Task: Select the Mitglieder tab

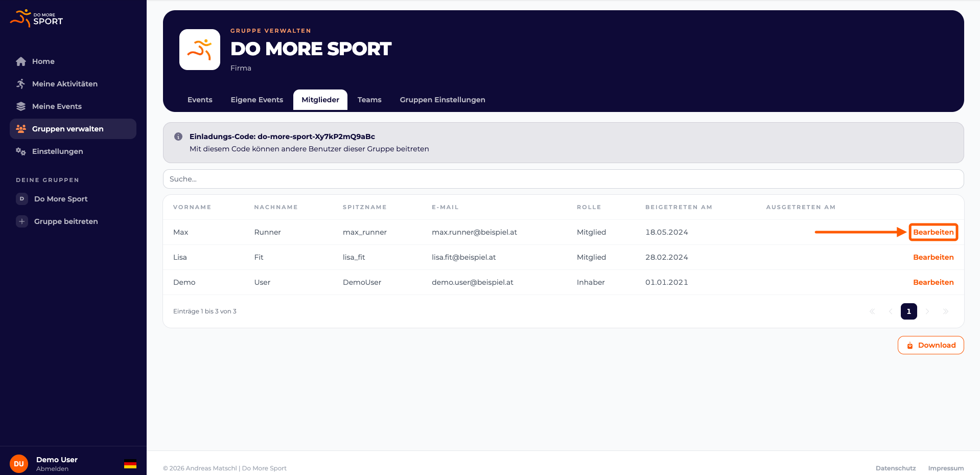Action: tap(320, 100)
